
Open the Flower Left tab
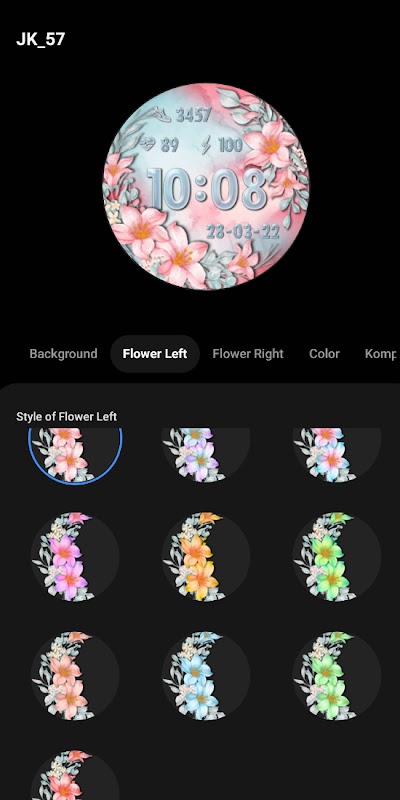pos(155,354)
